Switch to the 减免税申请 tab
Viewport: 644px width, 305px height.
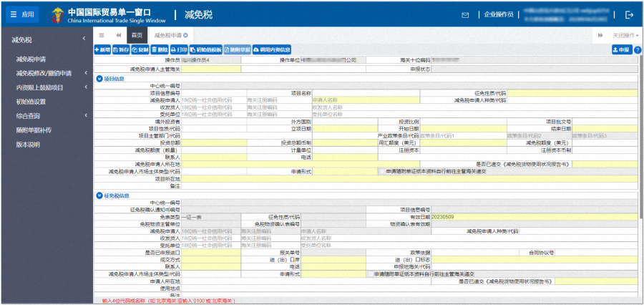pyautogui.click(x=168, y=35)
